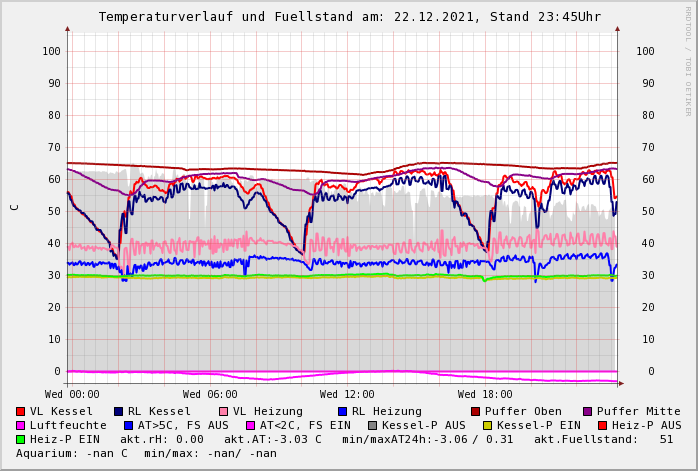698x471 pixels.
Task: Click the dark blue RL Kessel legend swatch
Action: point(119,411)
